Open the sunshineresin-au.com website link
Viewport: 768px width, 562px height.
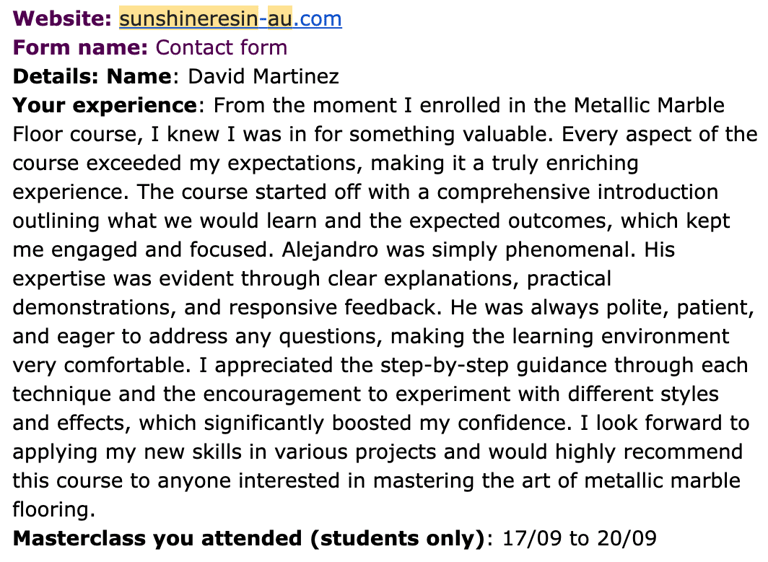[x=230, y=19]
